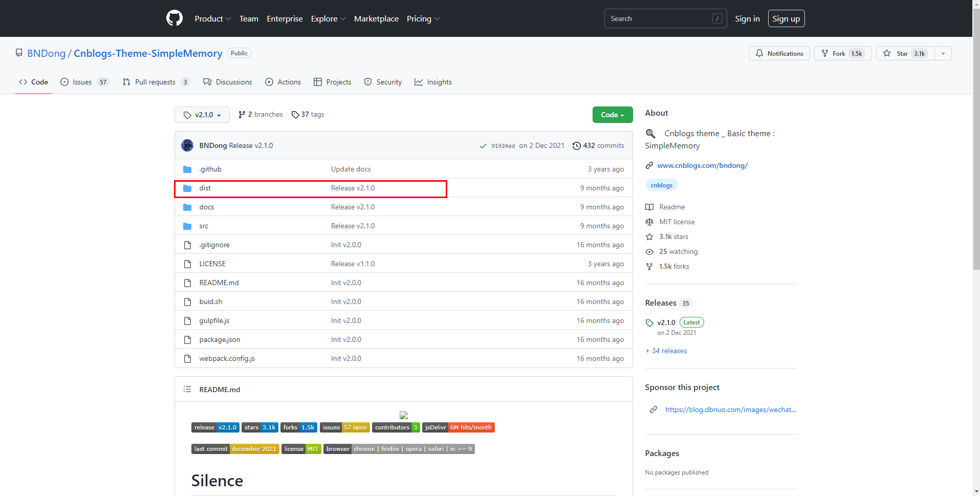Image resolution: width=980 pixels, height=496 pixels.
Task: Click BNDong's avatar in the commit header
Action: tap(187, 145)
